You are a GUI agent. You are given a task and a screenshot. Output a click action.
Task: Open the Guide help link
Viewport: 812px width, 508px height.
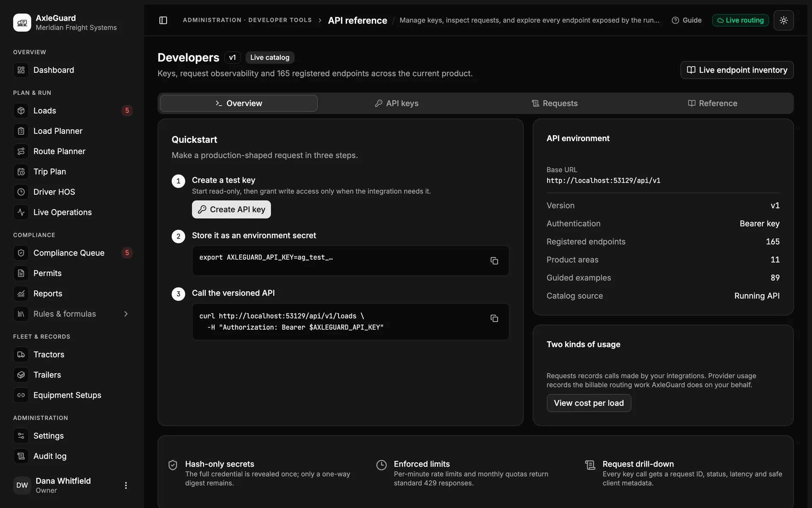[x=687, y=20]
